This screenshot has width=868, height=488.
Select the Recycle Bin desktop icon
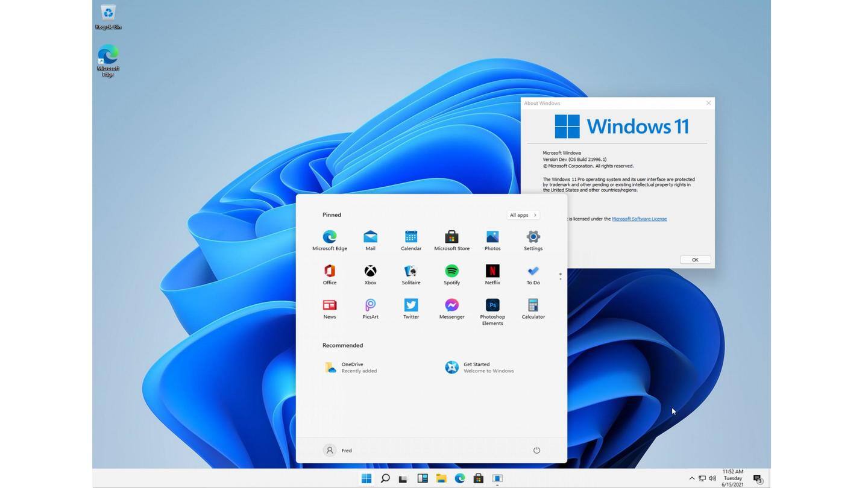108,17
